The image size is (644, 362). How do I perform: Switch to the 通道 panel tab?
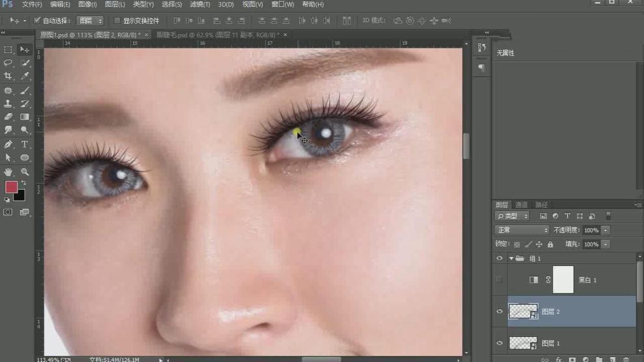[x=521, y=205]
